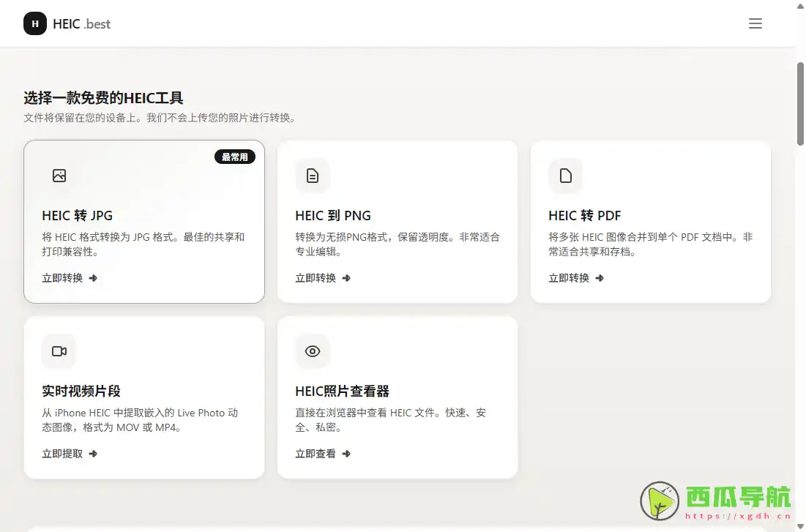Click the video camera icon in 实时视频片段 card
Viewport: 806px width, 532px height.
tap(59, 351)
